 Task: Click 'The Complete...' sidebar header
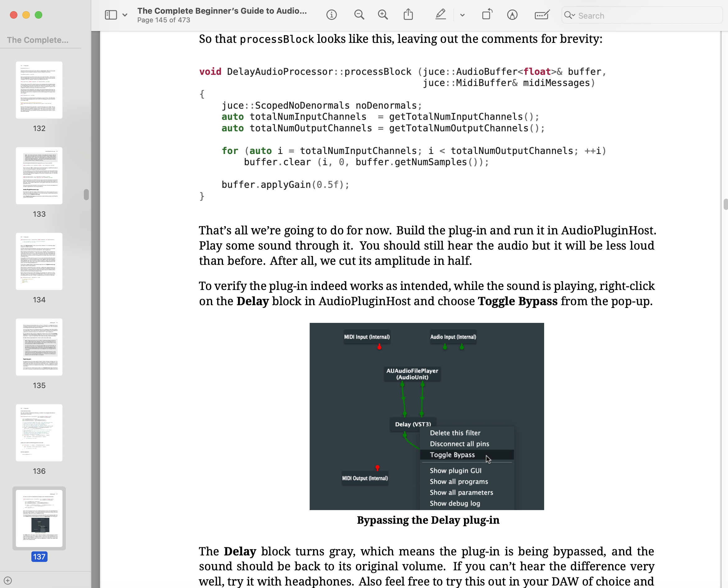[38, 40]
